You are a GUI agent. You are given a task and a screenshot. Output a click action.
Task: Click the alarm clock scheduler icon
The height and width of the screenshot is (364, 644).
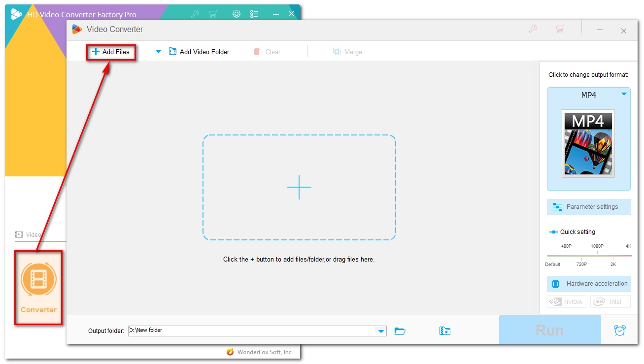pos(620,331)
